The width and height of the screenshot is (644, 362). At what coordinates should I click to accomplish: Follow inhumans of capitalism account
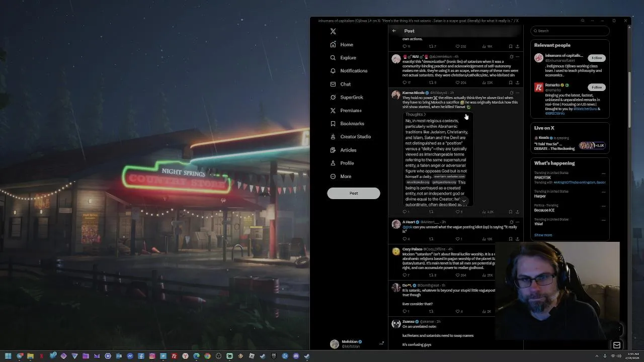597,58
